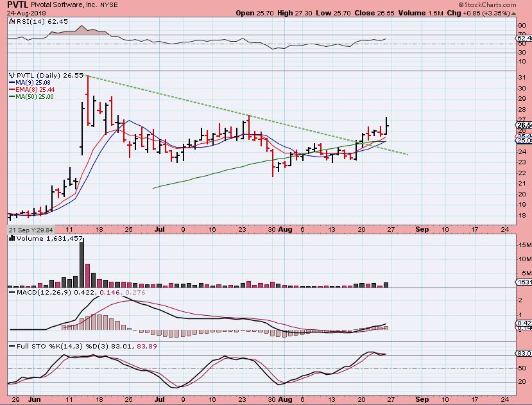Click the RSI(14) 62.45 indicator label
The width and height of the screenshot is (532, 405).
(42, 21)
